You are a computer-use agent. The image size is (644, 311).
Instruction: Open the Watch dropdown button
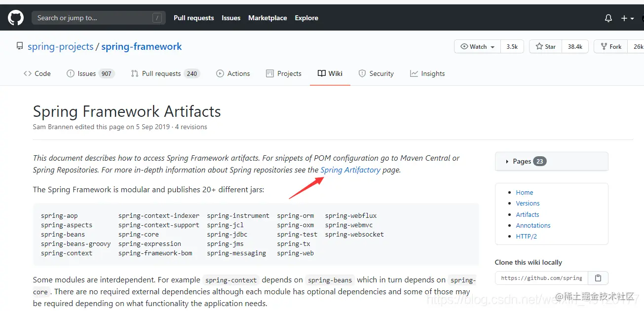tap(477, 46)
